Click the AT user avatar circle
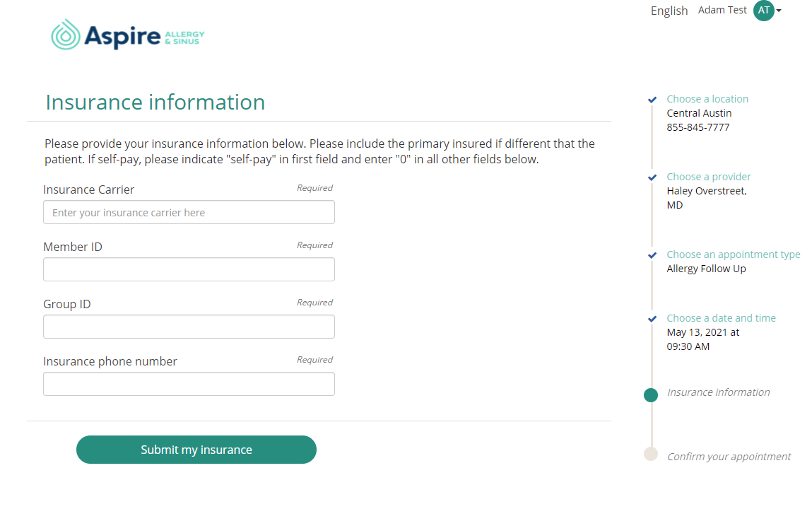812x509 pixels. pyautogui.click(x=763, y=11)
